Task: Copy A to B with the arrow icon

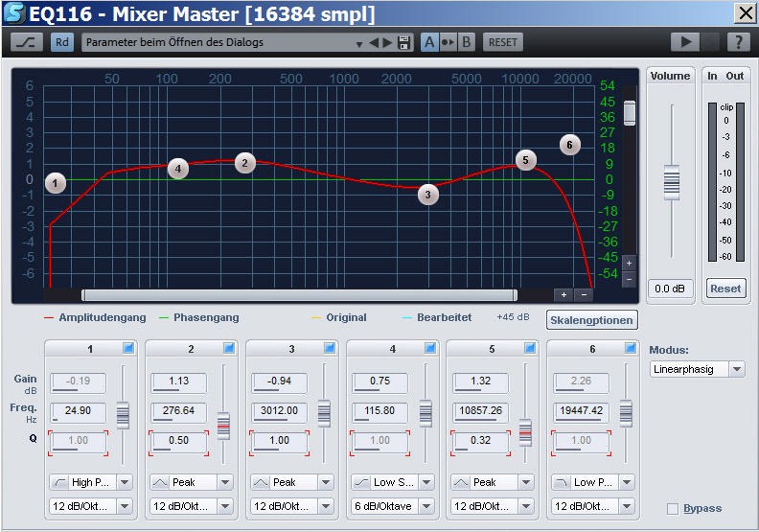Action: (x=448, y=42)
